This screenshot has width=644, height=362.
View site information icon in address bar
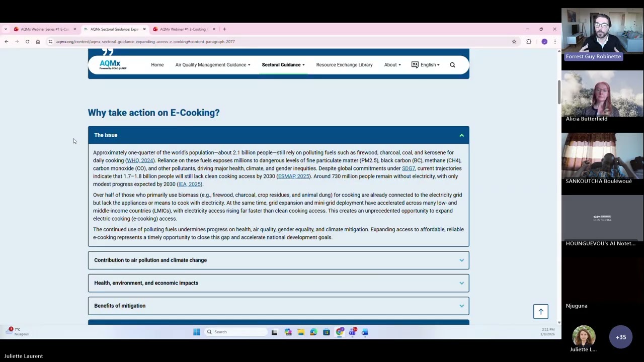(50, 42)
